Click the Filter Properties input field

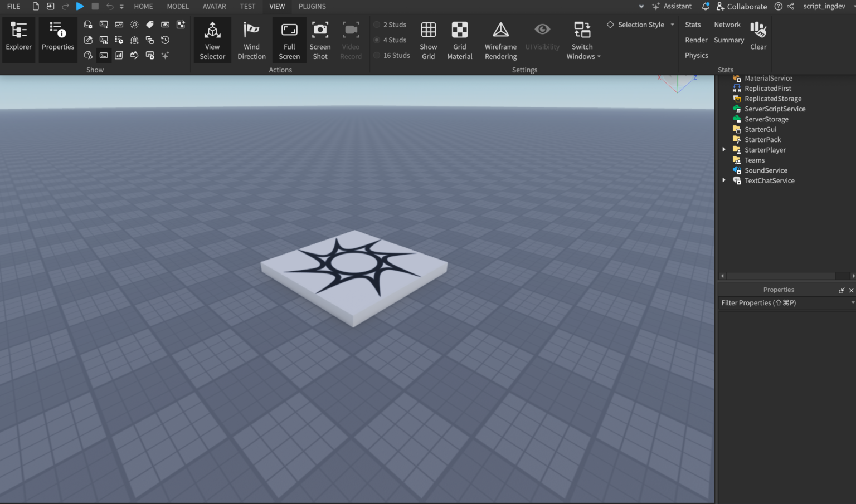(780, 302)
